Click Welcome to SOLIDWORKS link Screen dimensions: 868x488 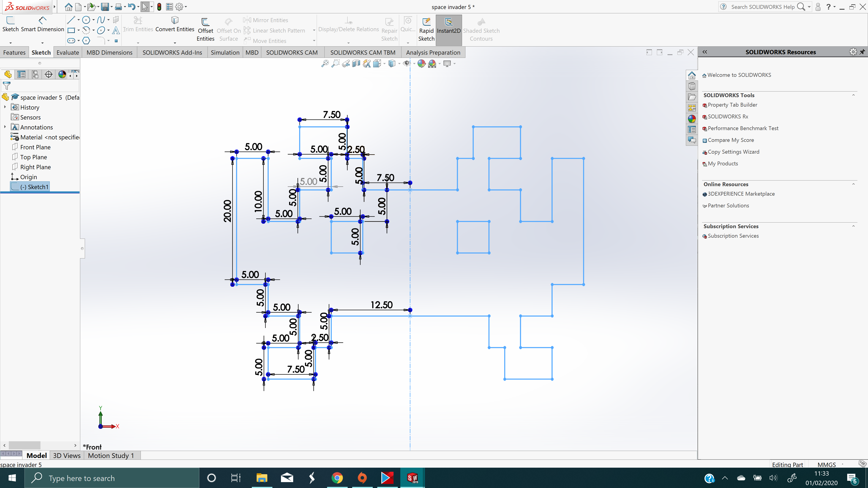(739, 75)
